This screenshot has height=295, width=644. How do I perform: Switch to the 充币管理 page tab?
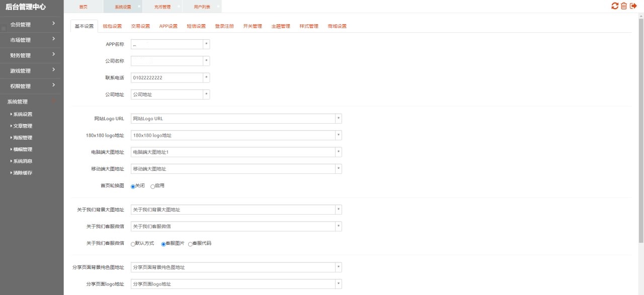click(162, 7)
